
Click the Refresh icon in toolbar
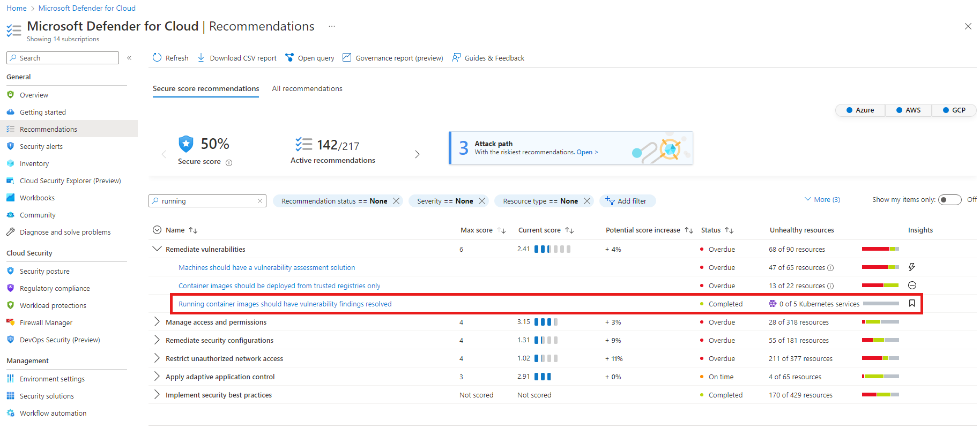tap(157, 57)
